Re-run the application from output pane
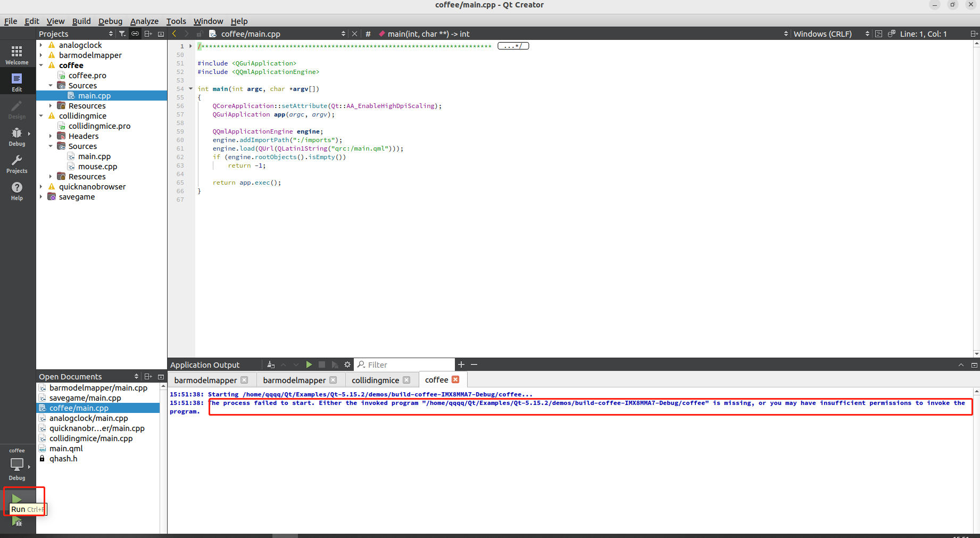This screenshot has height=538, width=980. click(x=309, y=365)
